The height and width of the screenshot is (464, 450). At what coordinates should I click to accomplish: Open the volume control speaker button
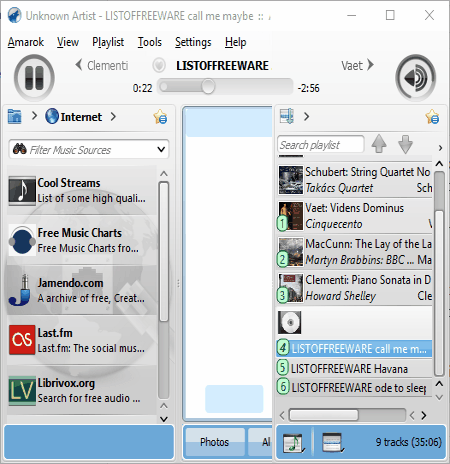pos(416,78)
